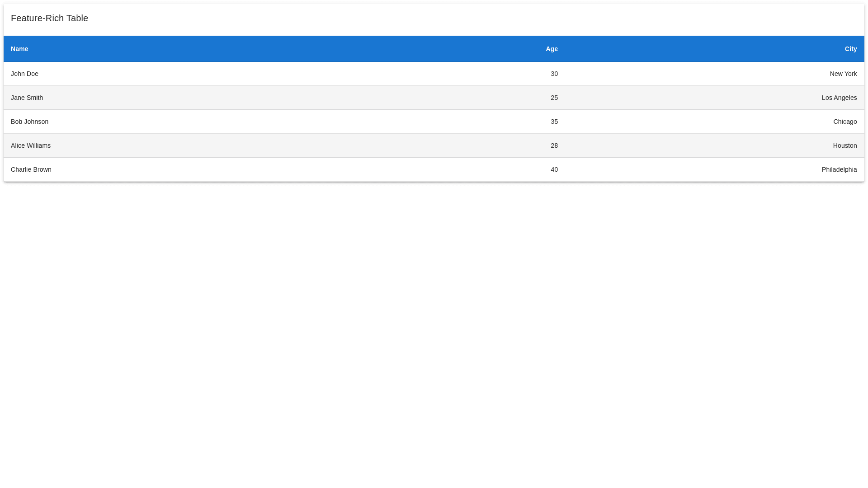Viewport: 868px width, 488px height.
Task: Select the Houston city cell
Action: (x=844, y=145)
